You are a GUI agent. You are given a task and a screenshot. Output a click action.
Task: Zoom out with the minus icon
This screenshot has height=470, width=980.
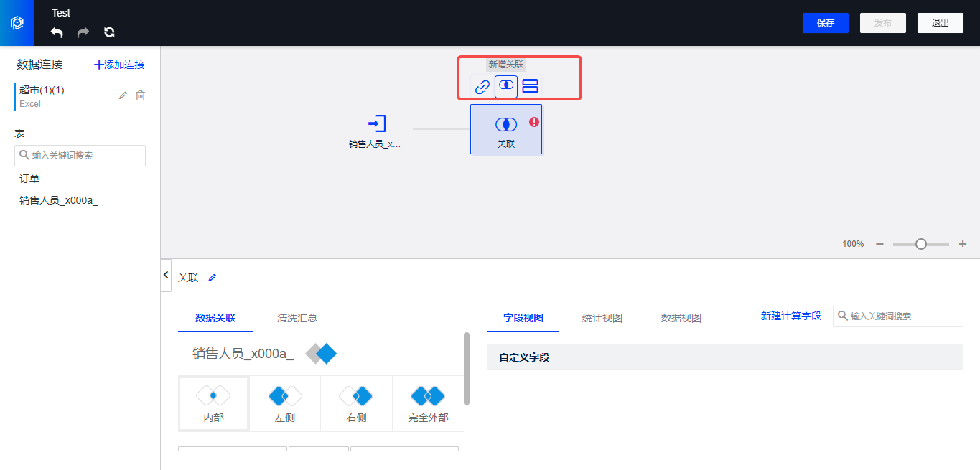click(x=879, y=244)
